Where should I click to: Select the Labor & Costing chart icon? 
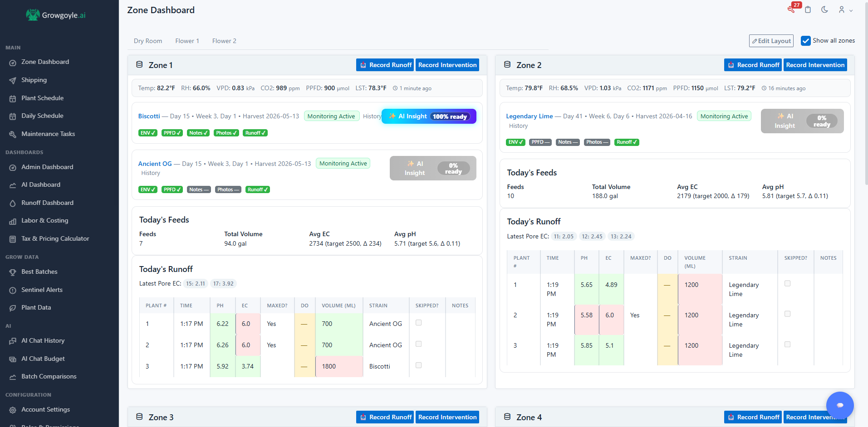(x=13, y=221)
